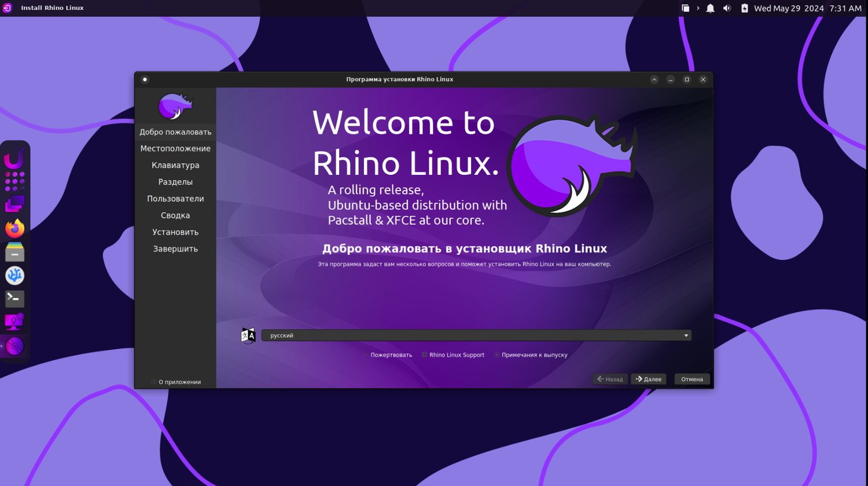Open the Примечания к выпуску release notes link

tap(530, 355)
